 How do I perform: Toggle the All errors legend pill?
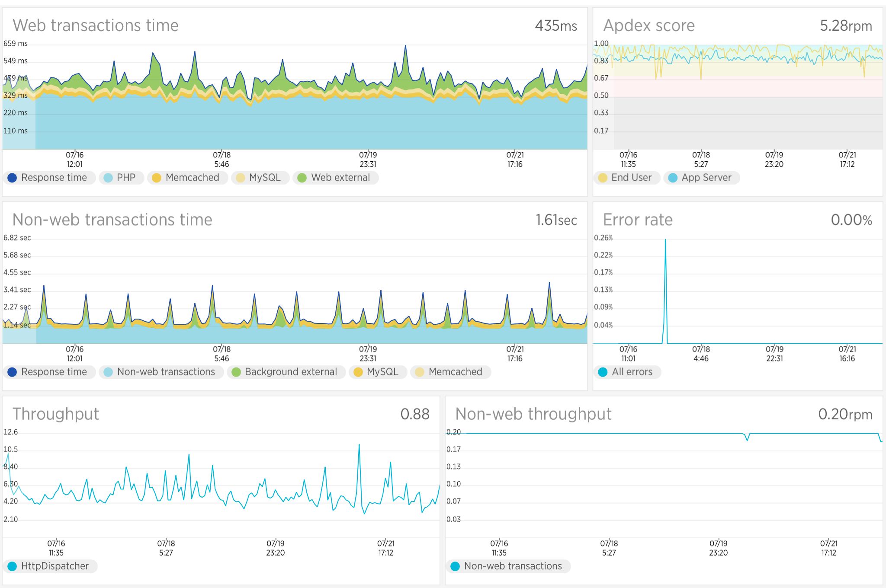pyautogui.click(x=627, y=372)
